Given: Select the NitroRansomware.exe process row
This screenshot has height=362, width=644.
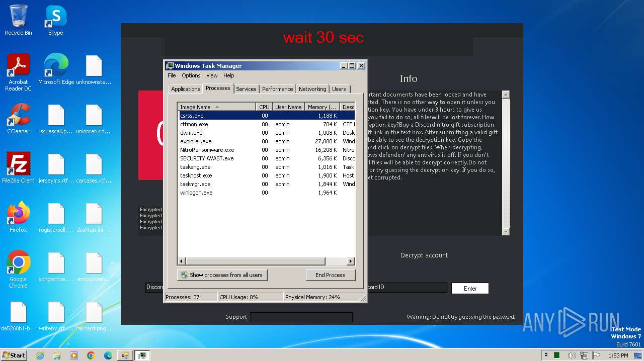Looking at the screenshot, I should [266, 150].
